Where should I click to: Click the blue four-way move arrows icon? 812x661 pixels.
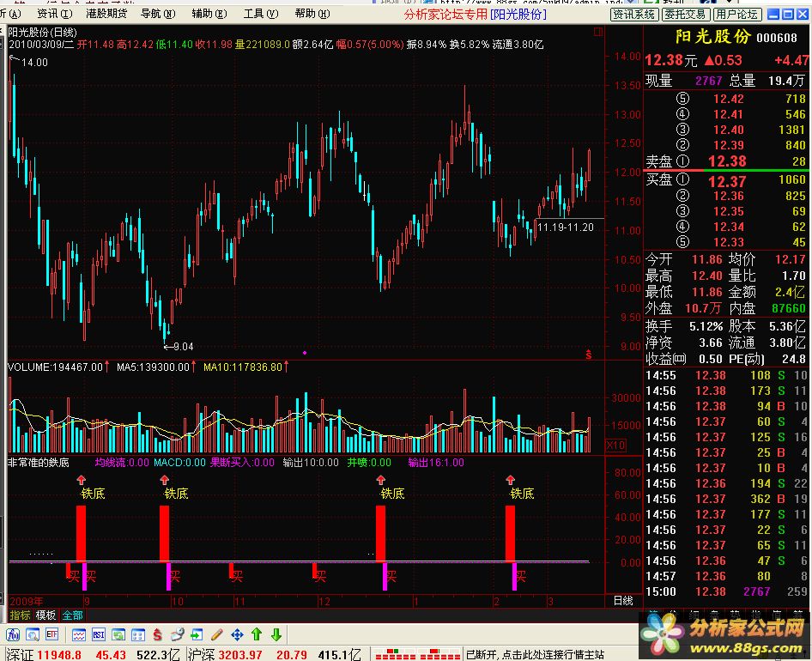pos(237,634)
